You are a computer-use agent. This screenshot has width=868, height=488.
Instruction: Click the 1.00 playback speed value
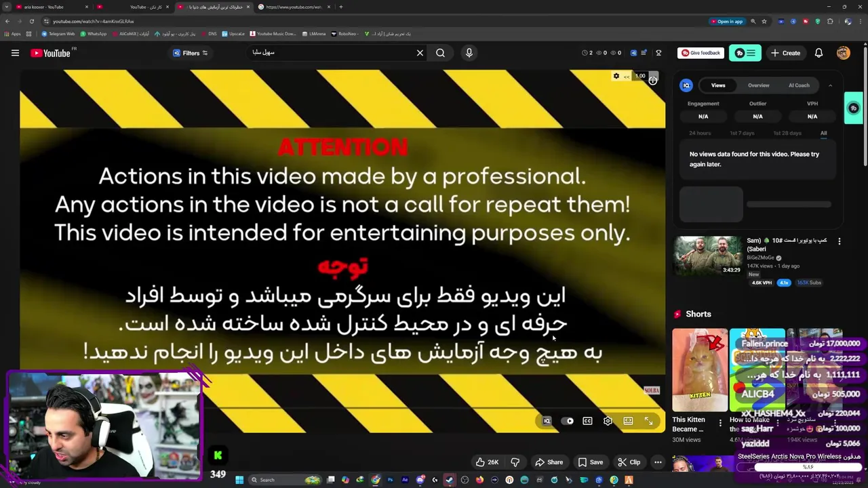[x=640, y=76]
